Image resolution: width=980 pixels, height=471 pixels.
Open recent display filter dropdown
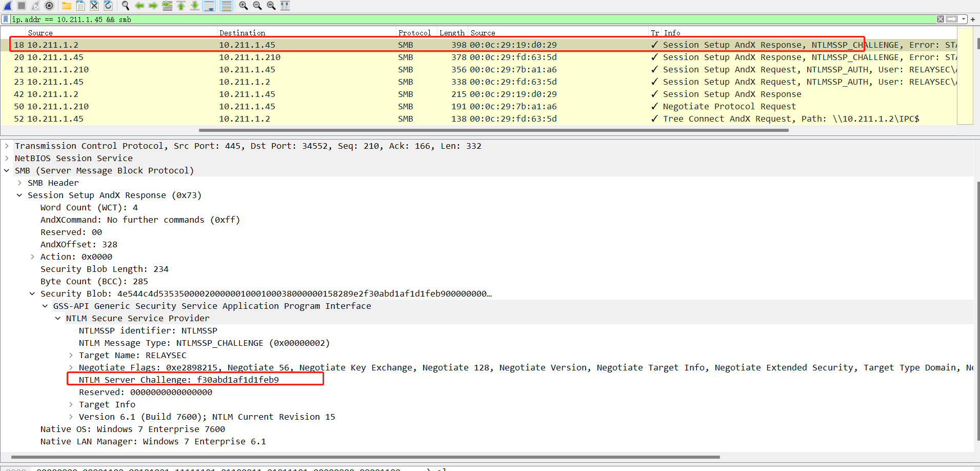(964, 19)
